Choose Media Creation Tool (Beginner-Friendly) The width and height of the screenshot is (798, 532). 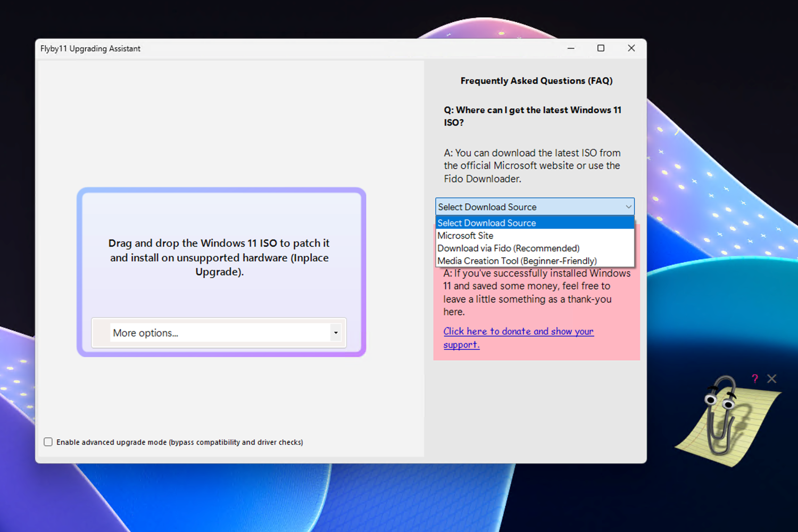[535, 261]
